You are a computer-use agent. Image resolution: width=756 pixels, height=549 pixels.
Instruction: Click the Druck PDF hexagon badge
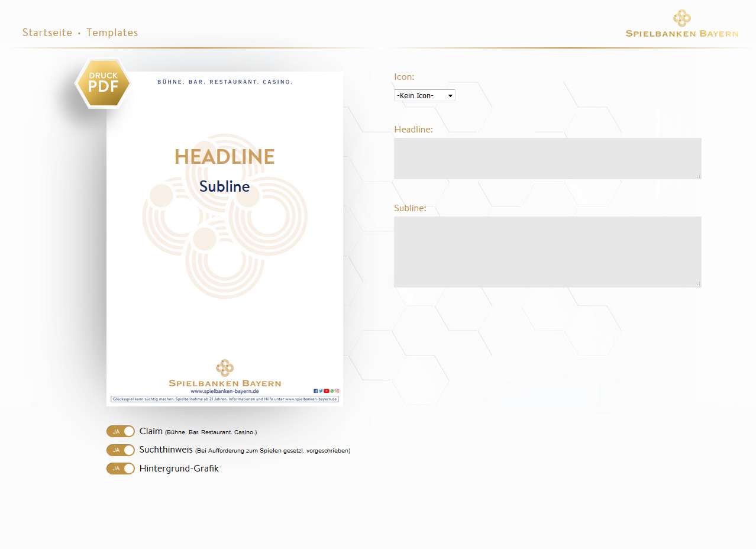[103, 84]
